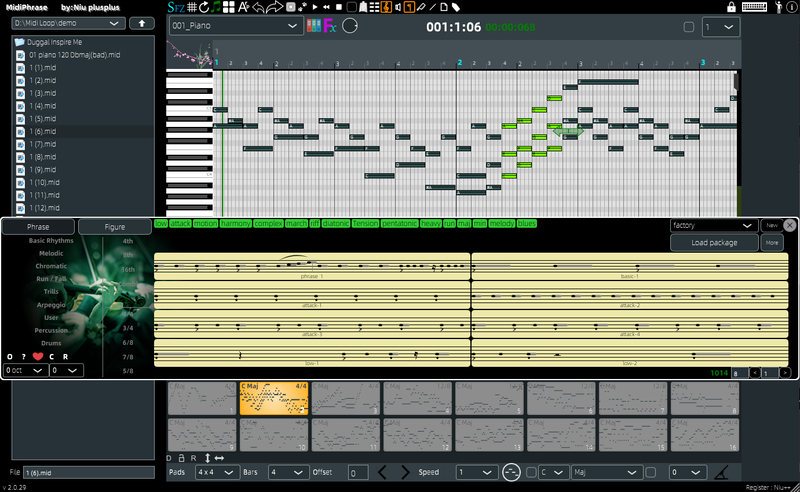Toggle the checkbox left of key C dropdown
This screenshot has width=800, height=492.
click(532, 472)
